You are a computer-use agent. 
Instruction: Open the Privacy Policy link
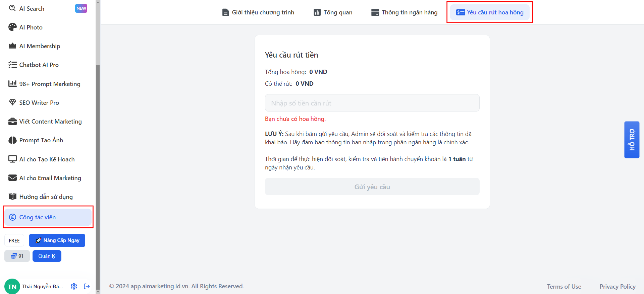618,287
